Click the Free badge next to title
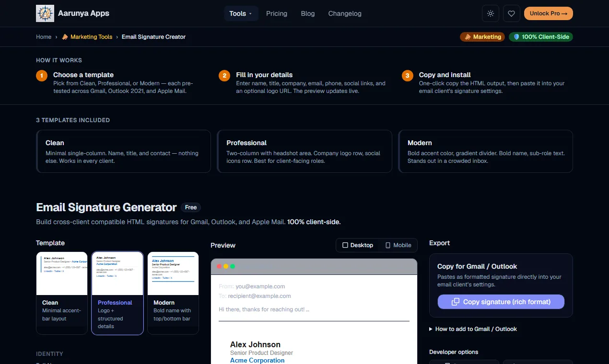 pyautogui.click(x=191, y=207)
